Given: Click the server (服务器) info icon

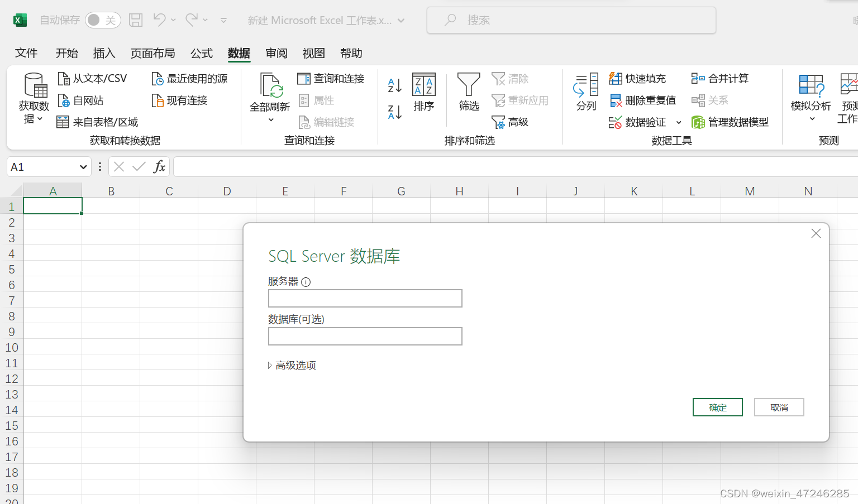Looking at the screenshot, I should coord(306,282).
